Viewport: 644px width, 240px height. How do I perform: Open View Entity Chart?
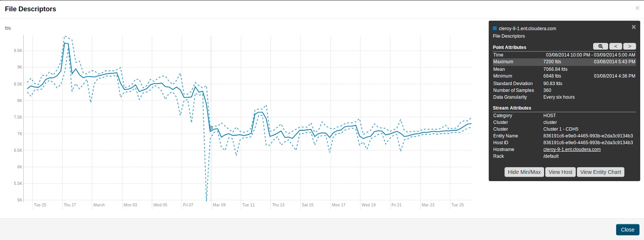coord(600,172)
